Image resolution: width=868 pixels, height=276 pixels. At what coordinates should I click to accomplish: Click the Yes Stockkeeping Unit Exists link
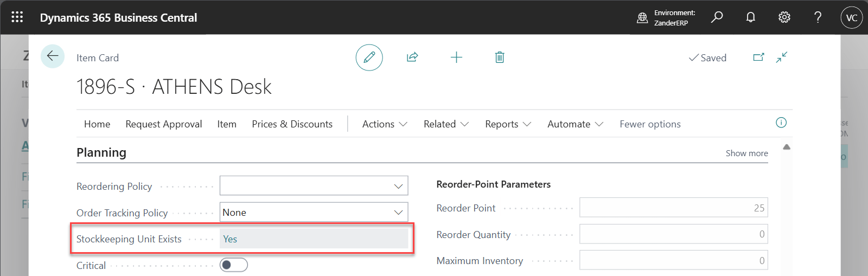[230, 239]
